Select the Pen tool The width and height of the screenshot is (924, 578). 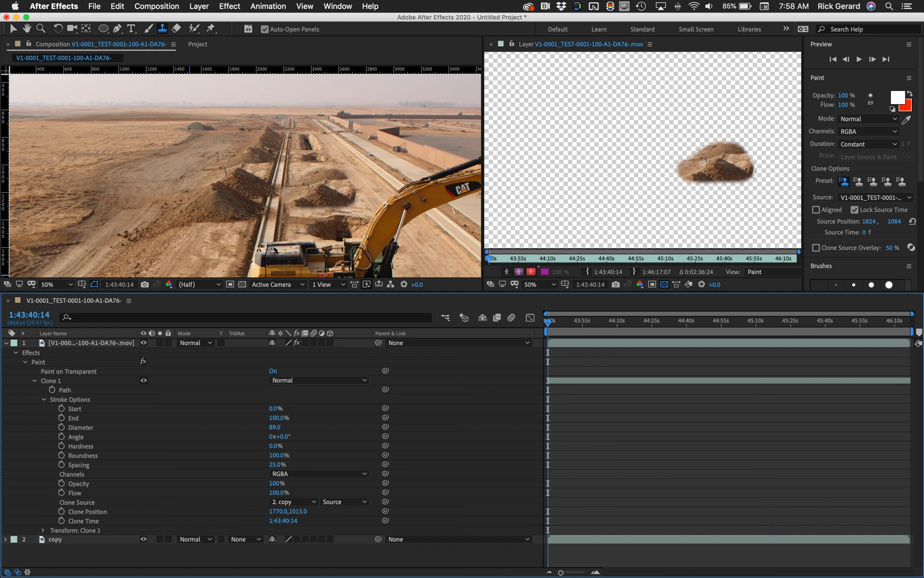(117, 29)
